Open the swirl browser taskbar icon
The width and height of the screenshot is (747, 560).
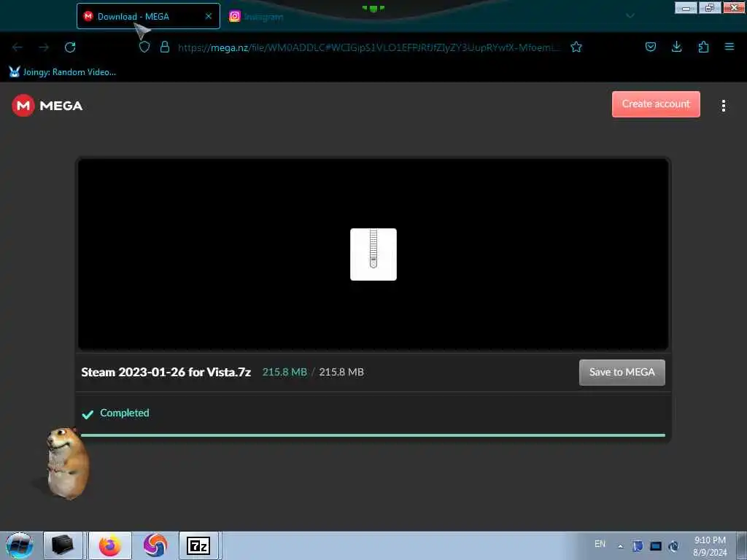pos(155,545)
